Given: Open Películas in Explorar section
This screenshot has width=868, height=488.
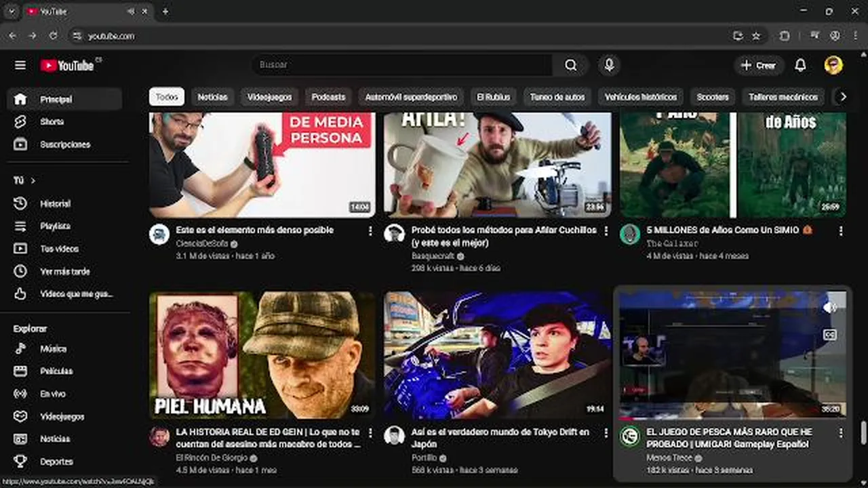Looking at the screenshot, I should click(64, 371).
